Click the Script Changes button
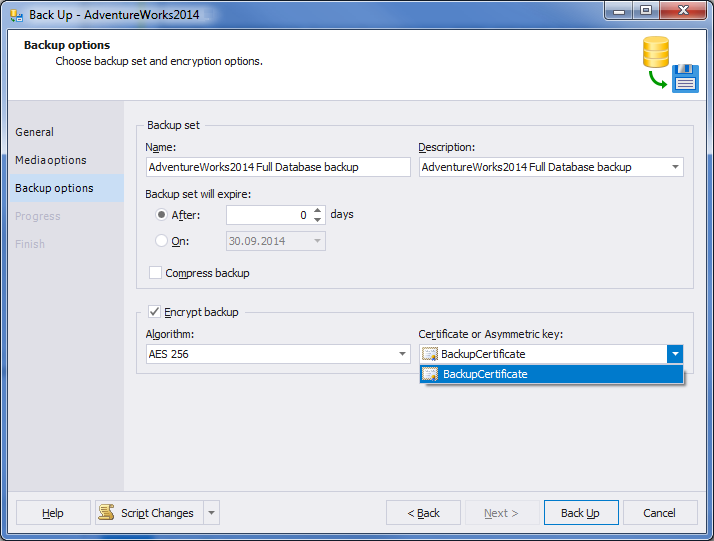The image size is (714, 541). pos(150,513)
